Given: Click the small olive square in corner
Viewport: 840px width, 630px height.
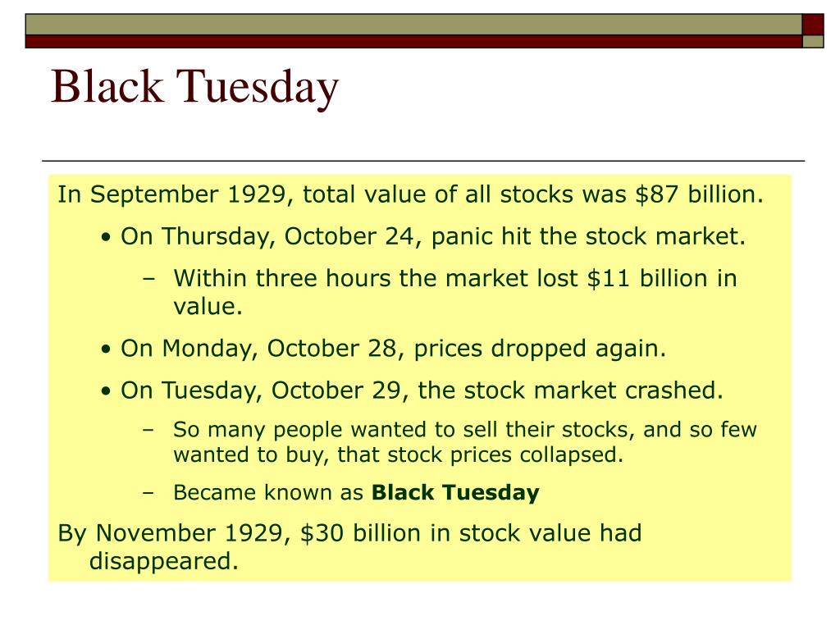Looking at the screenshot, I should coord(813,42).
